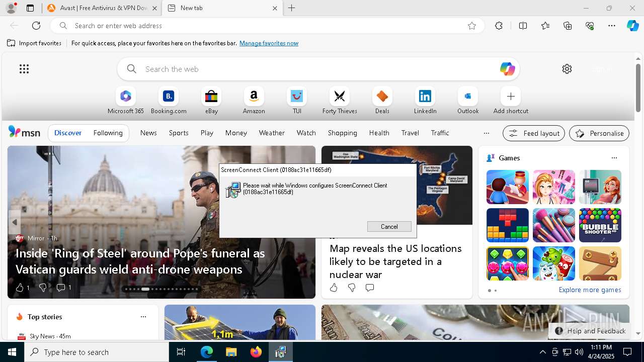
Task: Refresh the current page
Action: pos(36,26)
